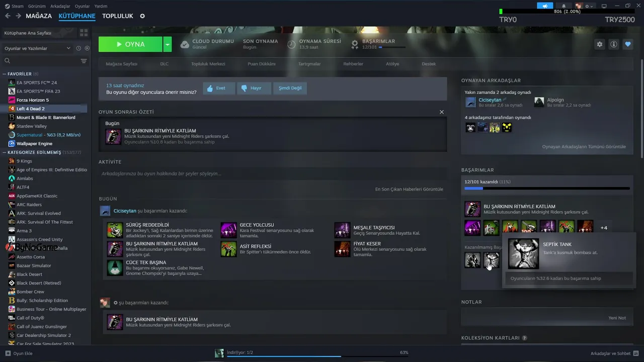644x362 pixels.
Task: Click the Gece Yolcusu achievement icon
Action: 229,230
